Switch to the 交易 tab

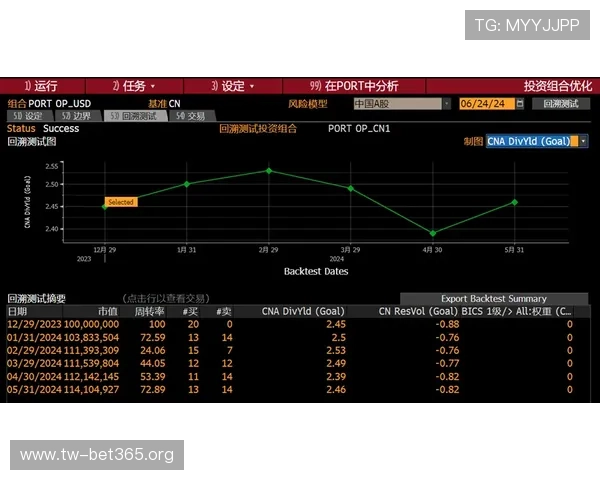pyautogui.click(x=190, y=116)
